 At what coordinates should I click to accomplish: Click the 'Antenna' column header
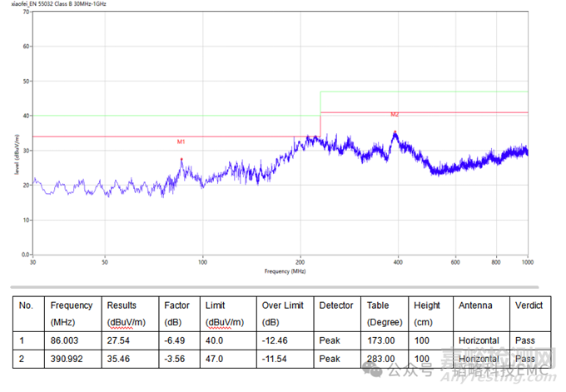(474, 305)
